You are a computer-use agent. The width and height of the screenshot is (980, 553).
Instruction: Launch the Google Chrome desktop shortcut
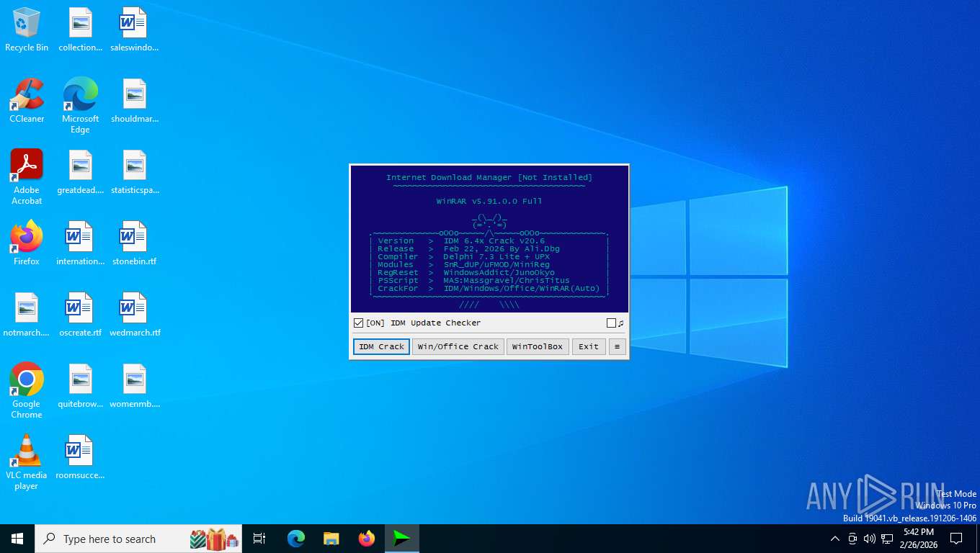coord(27,391)
